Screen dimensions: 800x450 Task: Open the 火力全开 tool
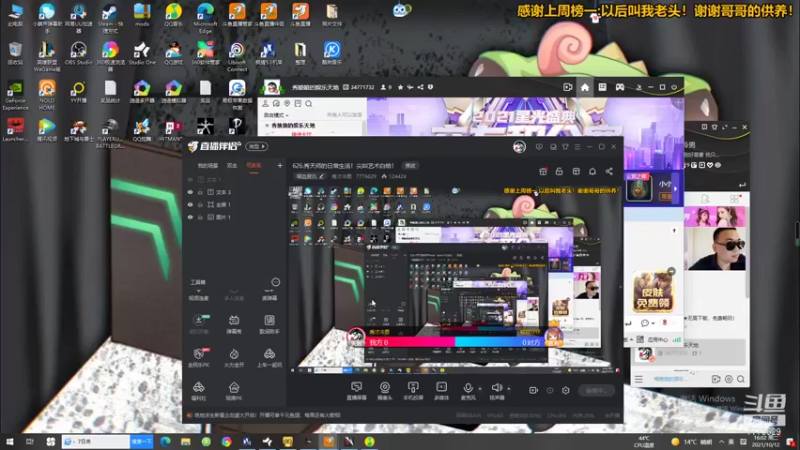pos(234,358)
